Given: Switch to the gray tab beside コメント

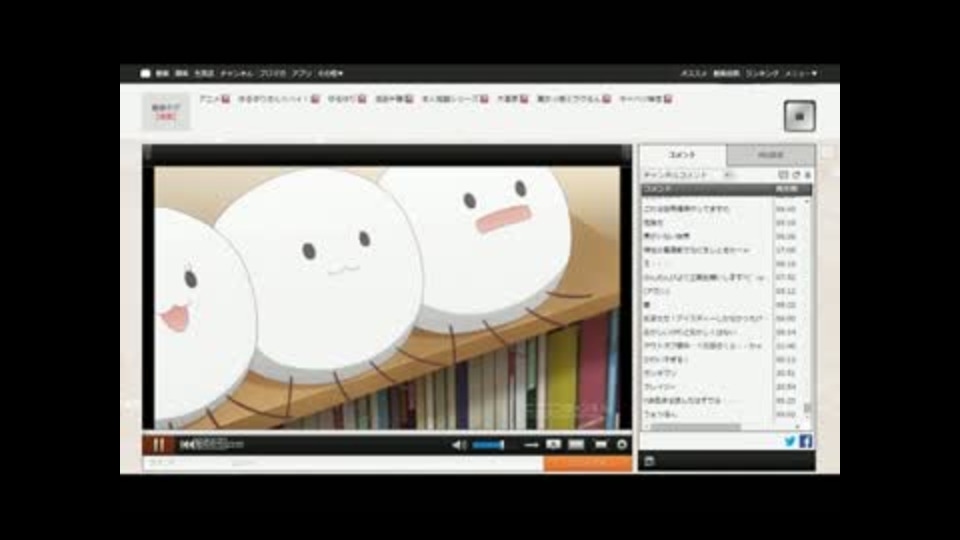Looking at the screenshot, I should (771, 155).
